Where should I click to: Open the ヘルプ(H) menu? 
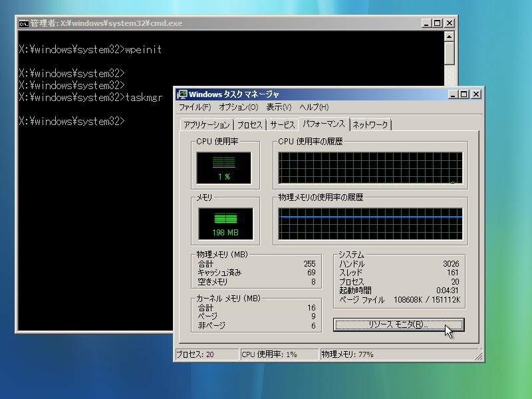(314, 107)
